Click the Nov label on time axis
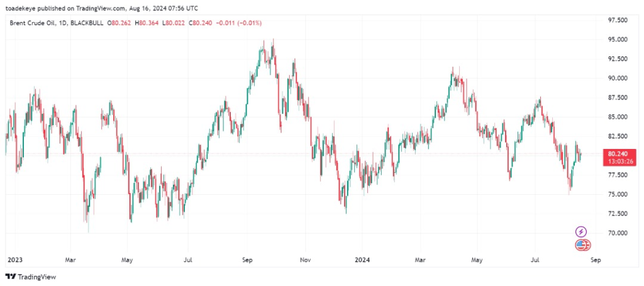This screenshot has height=286, width=644. pyautogui.click(x=306, y=259)
